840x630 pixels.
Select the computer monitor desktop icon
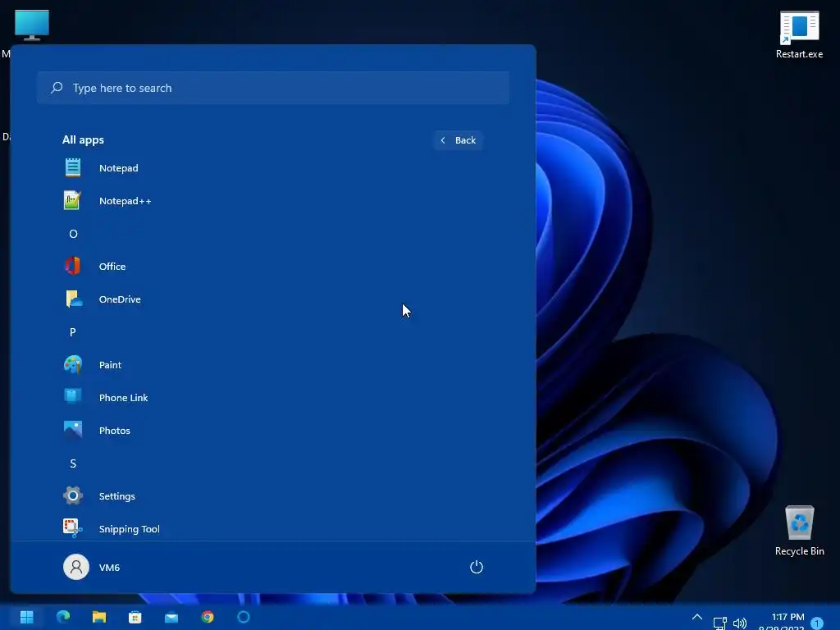click(x=32, y=25)
